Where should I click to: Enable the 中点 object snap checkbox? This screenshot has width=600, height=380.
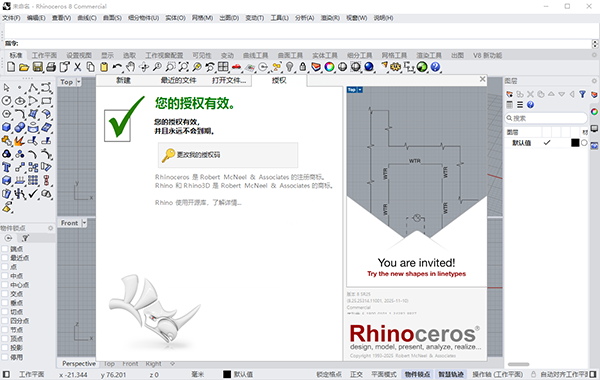5,276
